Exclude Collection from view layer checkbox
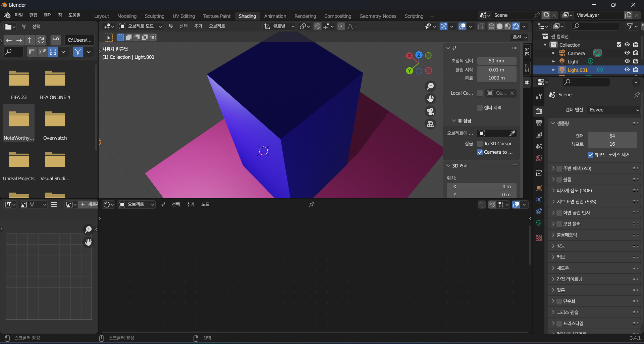The image size is (644, 344). pyautogui.click(x=619, y=45)
